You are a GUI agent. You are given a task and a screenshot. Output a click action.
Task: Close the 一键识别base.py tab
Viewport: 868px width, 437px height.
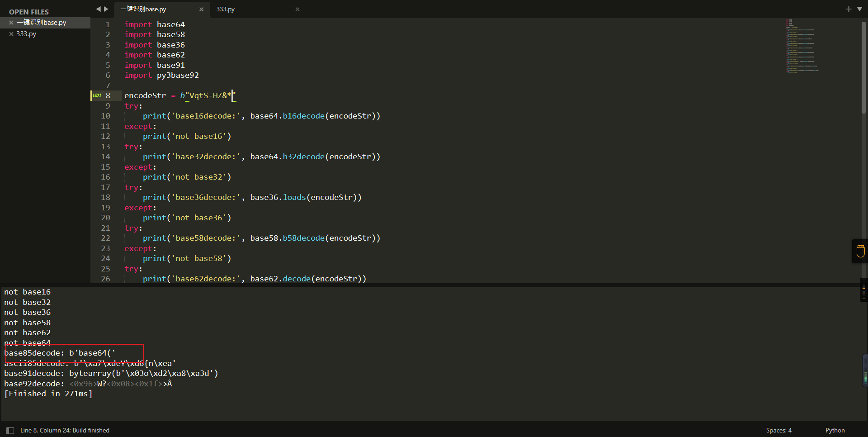coord(201,9)
